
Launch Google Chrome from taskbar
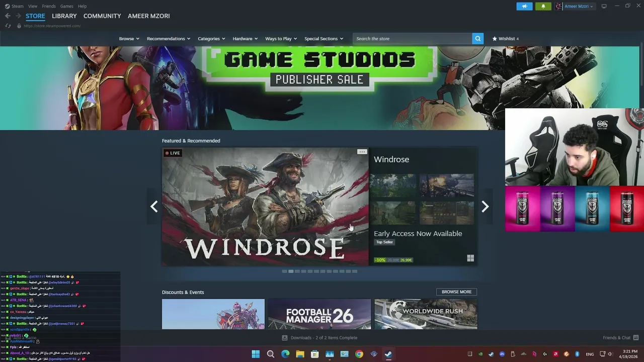pyautogui.click(x=359, y=354)
